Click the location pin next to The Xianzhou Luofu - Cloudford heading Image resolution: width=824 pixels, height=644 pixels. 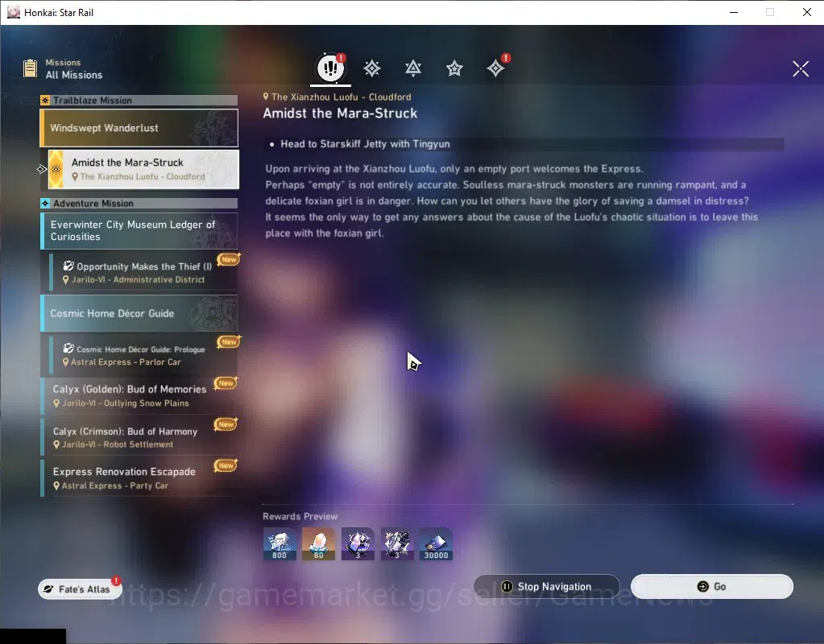[x=266, y=97]
